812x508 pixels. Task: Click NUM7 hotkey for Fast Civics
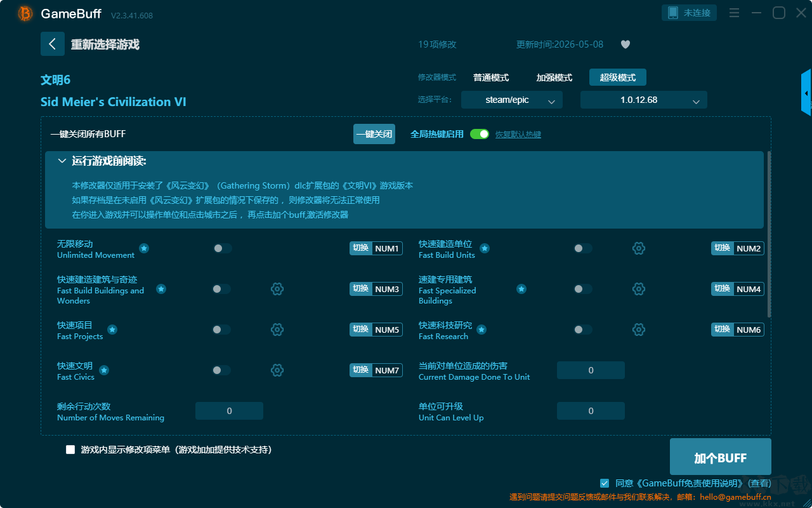[x=387, y=370]
